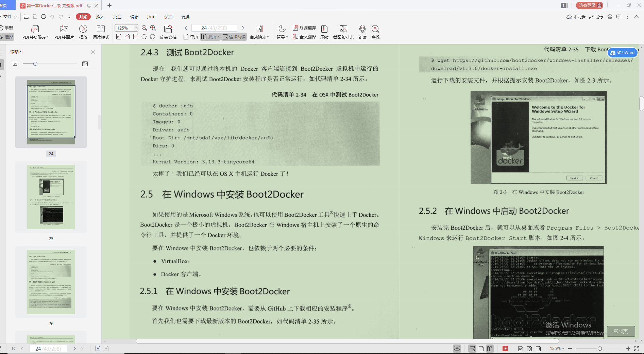
Task: Set actual size 1:1 view in ribbon
Action: tap(119, 37)
